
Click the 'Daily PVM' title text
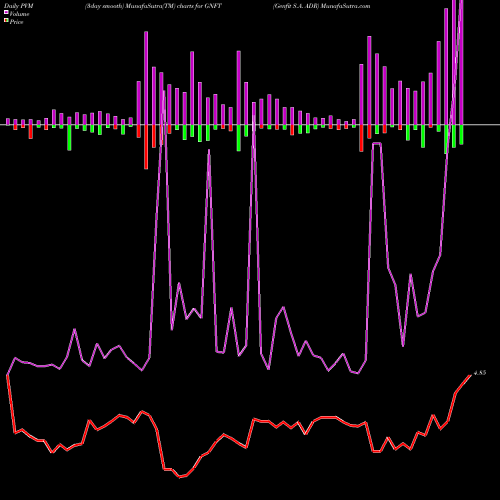point(19,6)
